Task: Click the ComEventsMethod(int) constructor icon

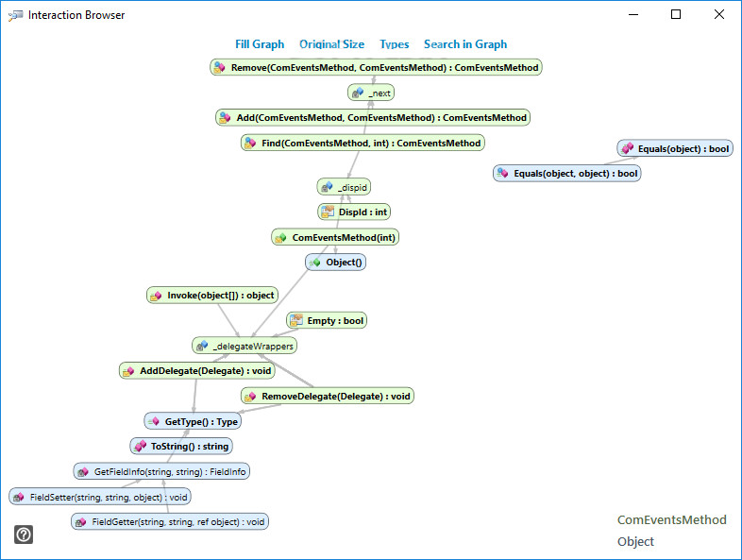Action: tap(280, 238)
